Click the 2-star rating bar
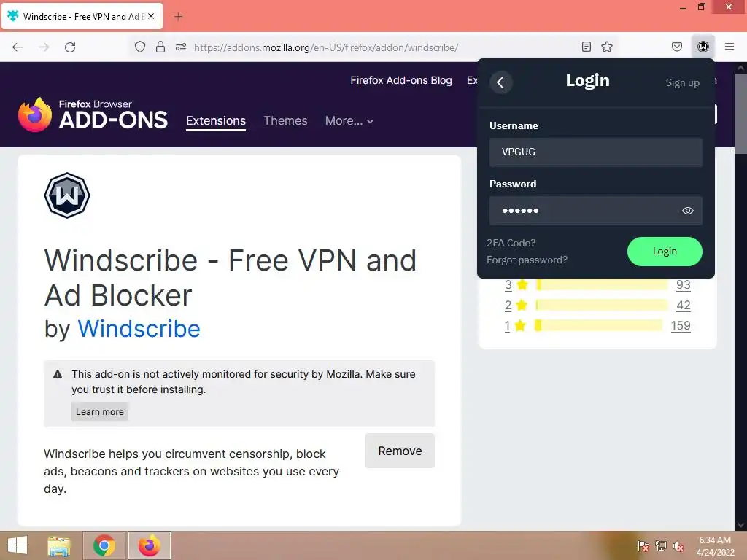Viewport: 747px width, 560px height. click(x=601, y=305)
